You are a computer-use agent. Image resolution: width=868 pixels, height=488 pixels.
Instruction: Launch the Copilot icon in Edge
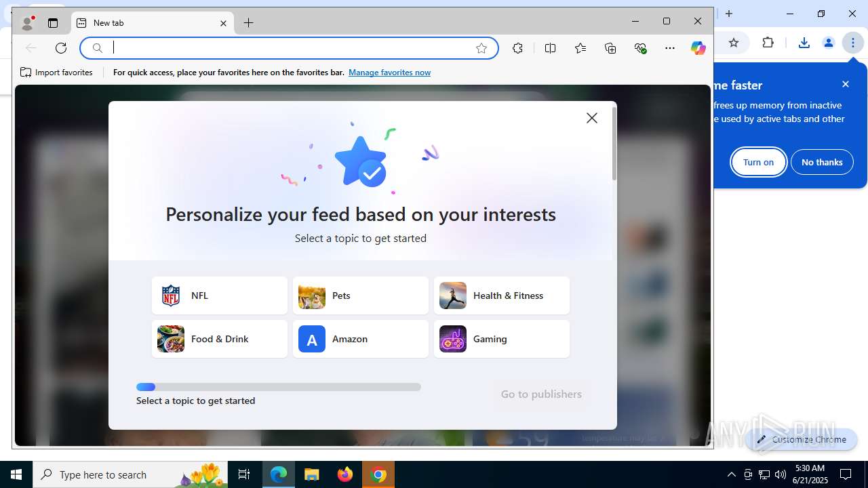(698, 48)
